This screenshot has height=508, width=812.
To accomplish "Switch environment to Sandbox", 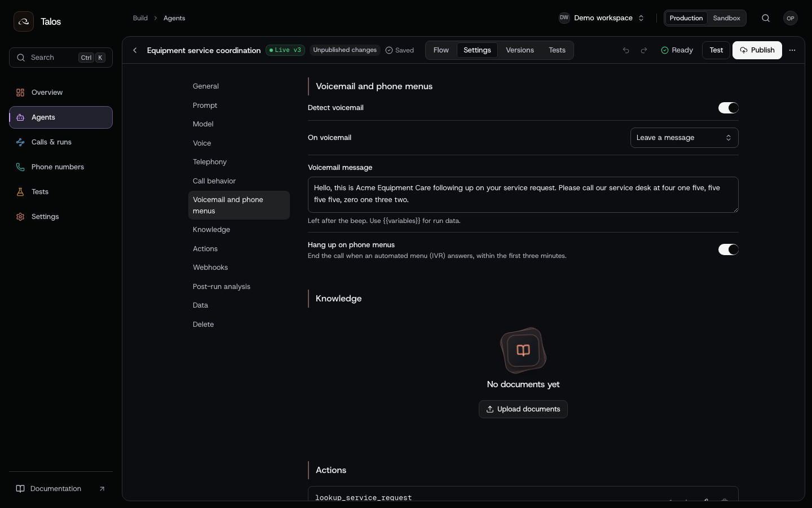I will coord(726,18).
